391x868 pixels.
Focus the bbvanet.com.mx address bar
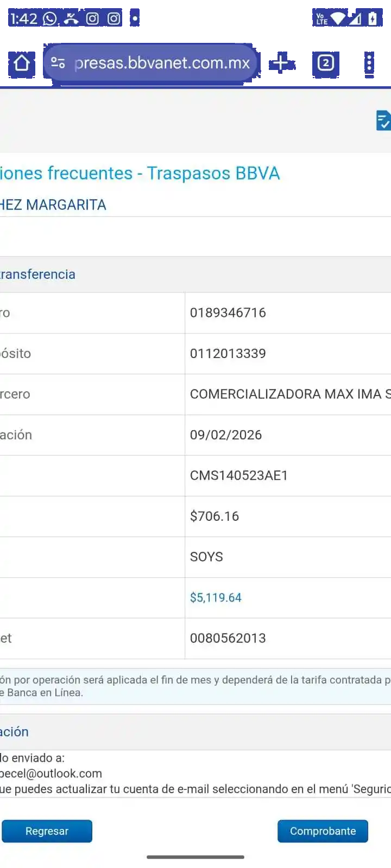[162, 63]
